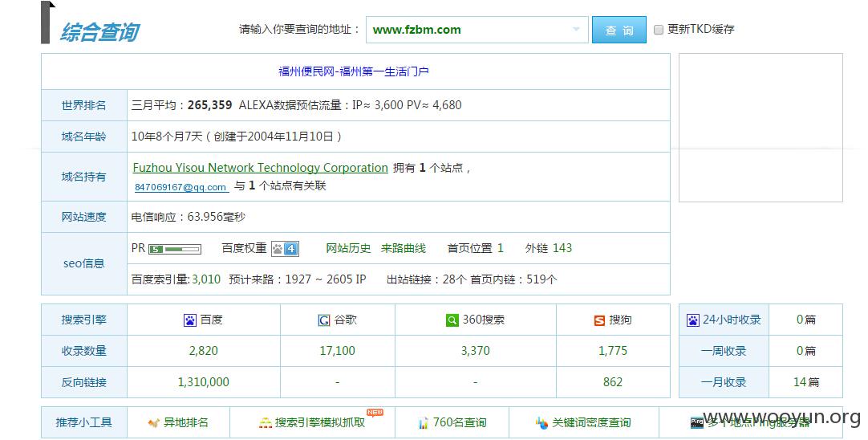Open the 760名查询 tool link
This screenshot has height=440, width=868.
(x=460, y=423)
